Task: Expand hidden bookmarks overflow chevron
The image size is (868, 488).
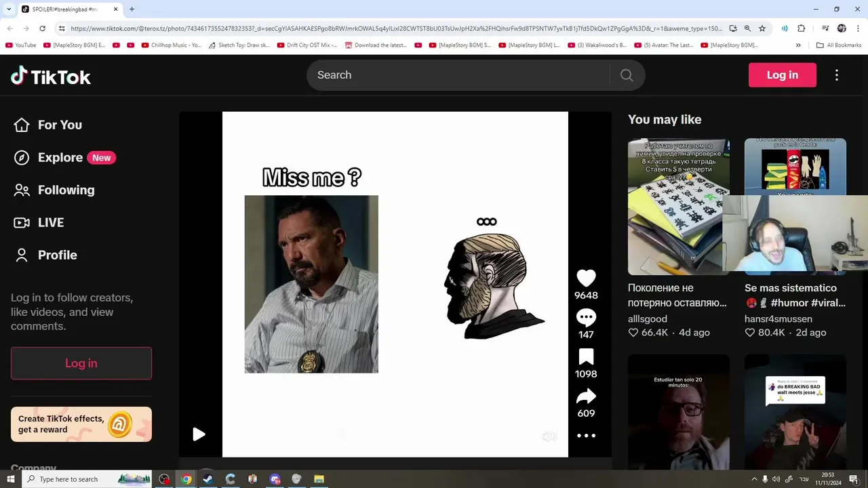Action: point(798,45)
